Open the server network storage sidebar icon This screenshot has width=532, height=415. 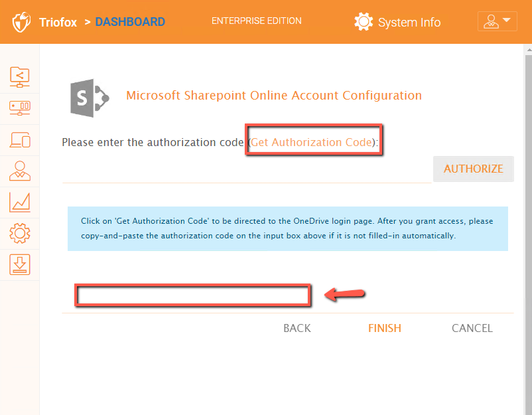tap(20, 108)
